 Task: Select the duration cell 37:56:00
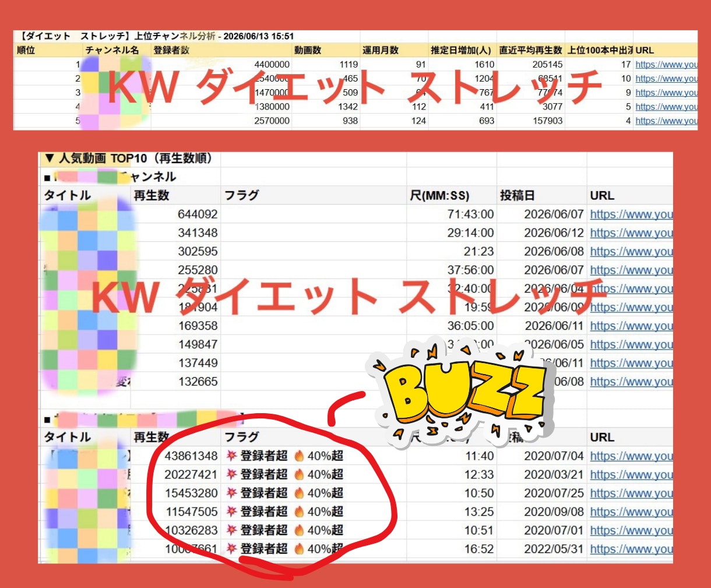(x=470, y=270)
